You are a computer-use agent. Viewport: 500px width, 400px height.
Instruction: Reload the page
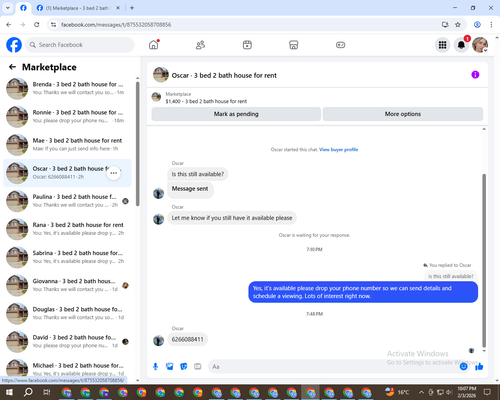37,24
